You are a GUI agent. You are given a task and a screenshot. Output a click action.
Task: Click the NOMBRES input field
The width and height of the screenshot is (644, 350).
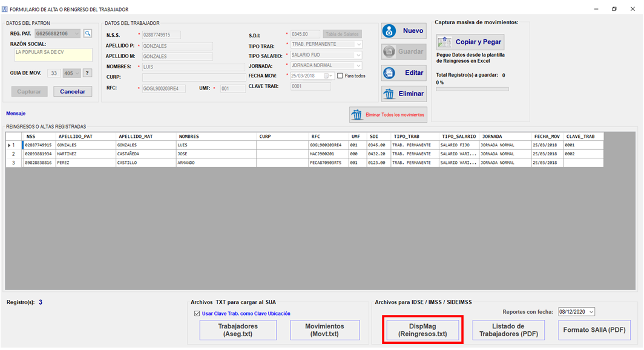(x=194, y=67)
